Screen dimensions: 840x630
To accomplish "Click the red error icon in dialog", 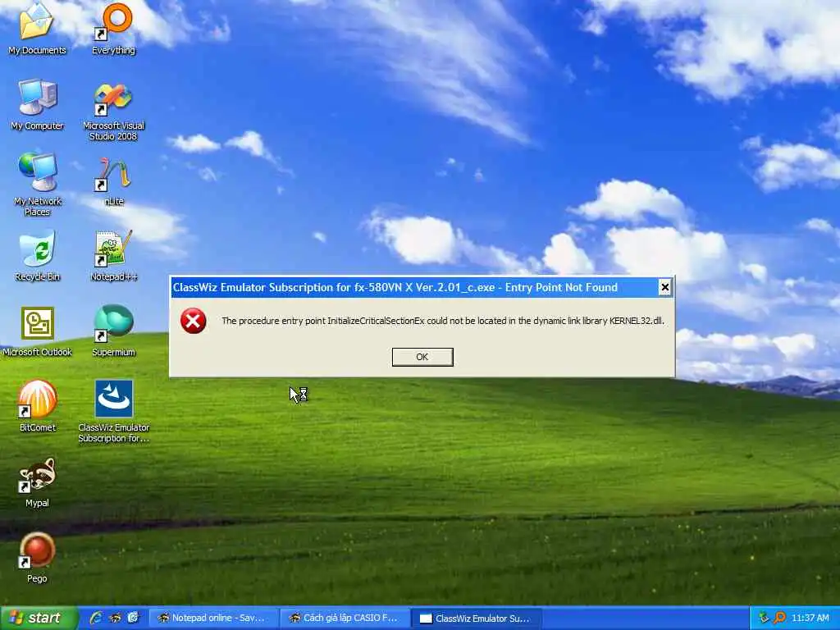I will [x=193, y=321].
